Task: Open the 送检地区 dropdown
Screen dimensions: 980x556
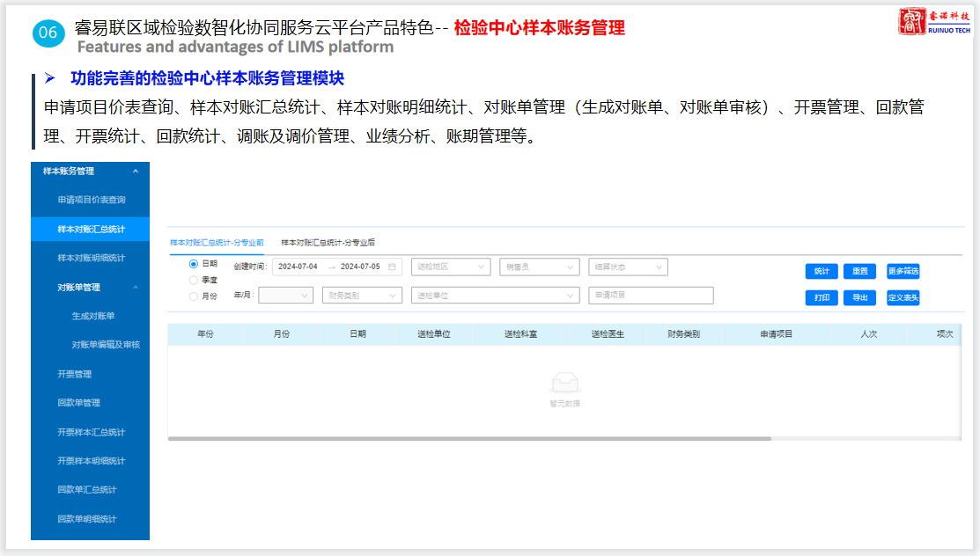Action: pos(450,267)
